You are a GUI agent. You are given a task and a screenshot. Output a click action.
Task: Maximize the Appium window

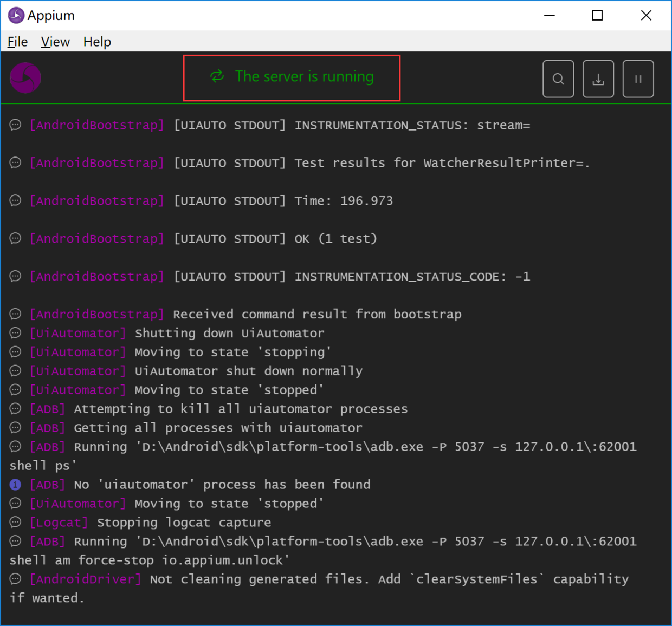click(x=597, y=15)
